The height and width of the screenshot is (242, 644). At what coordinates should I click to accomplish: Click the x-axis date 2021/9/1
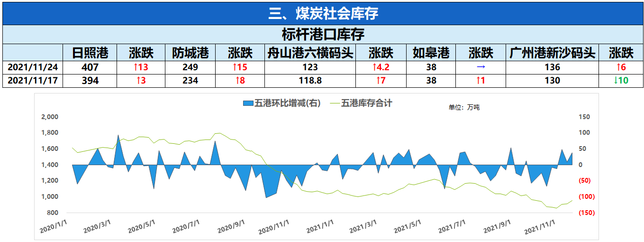coord(497,227)
